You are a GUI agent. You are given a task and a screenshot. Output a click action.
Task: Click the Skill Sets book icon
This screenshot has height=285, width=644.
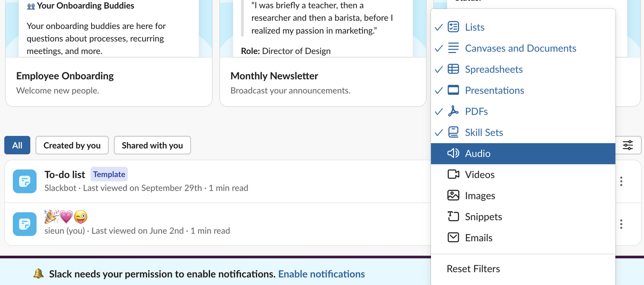(453, 132)
